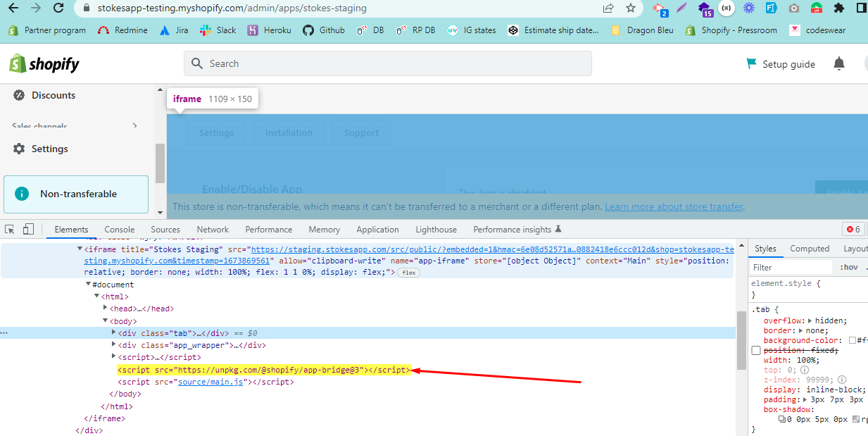Screen dimensions: 868x436
Task: Switch to the DevTools Console tab
Action: click(x=120, y=230)
